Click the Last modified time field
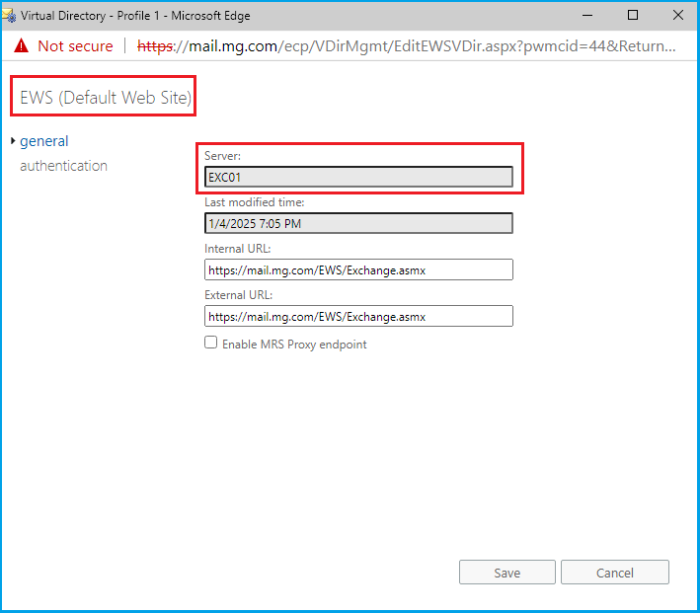Viewport: 700px width, 614px height. (358, 223)
